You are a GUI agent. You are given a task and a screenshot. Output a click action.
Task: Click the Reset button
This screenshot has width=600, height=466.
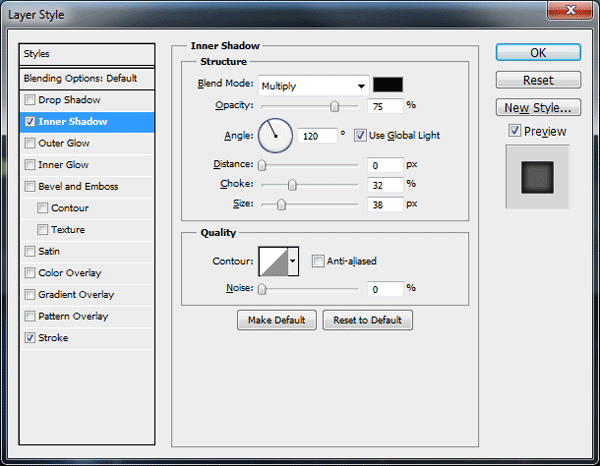[x=538, y=80]
